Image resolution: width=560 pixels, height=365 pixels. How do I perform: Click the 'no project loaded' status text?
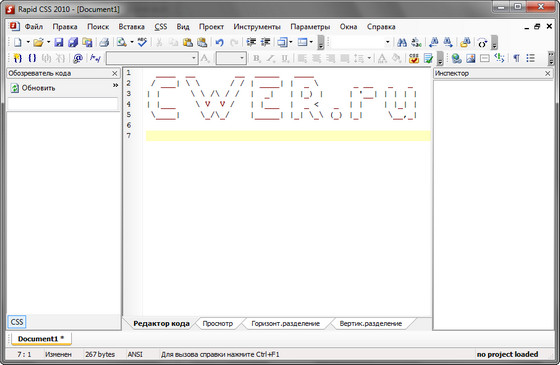[507, 354]
